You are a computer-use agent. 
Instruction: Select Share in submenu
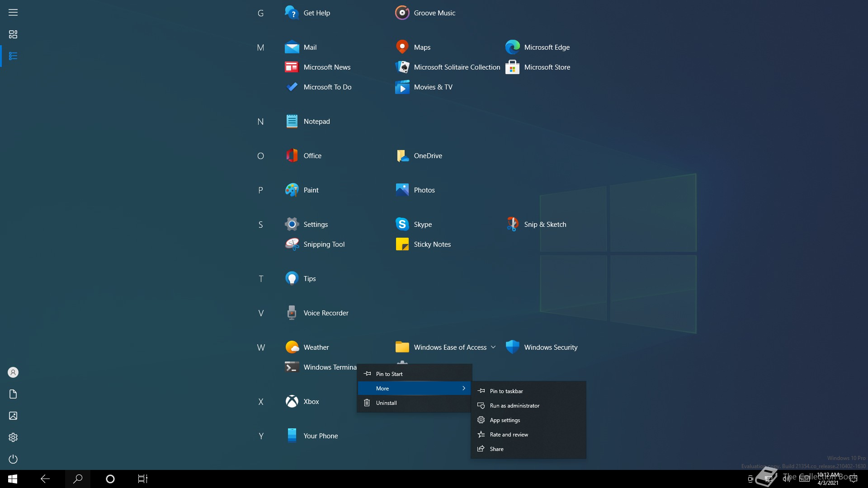tap(528, 449)
